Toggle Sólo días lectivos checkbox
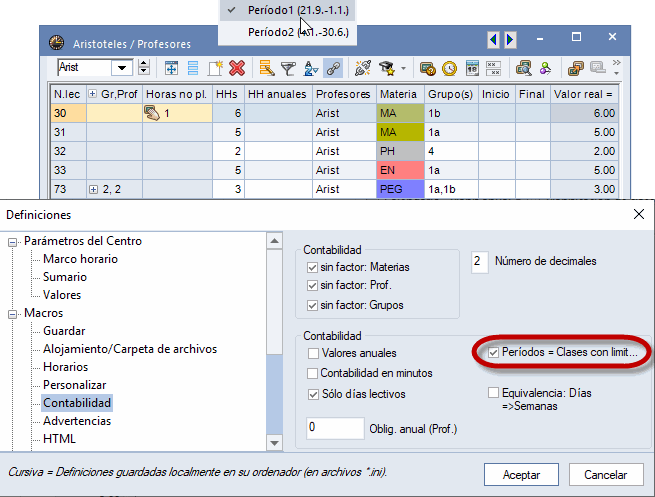This screenshot has width=655, height=497. (313, 394)
